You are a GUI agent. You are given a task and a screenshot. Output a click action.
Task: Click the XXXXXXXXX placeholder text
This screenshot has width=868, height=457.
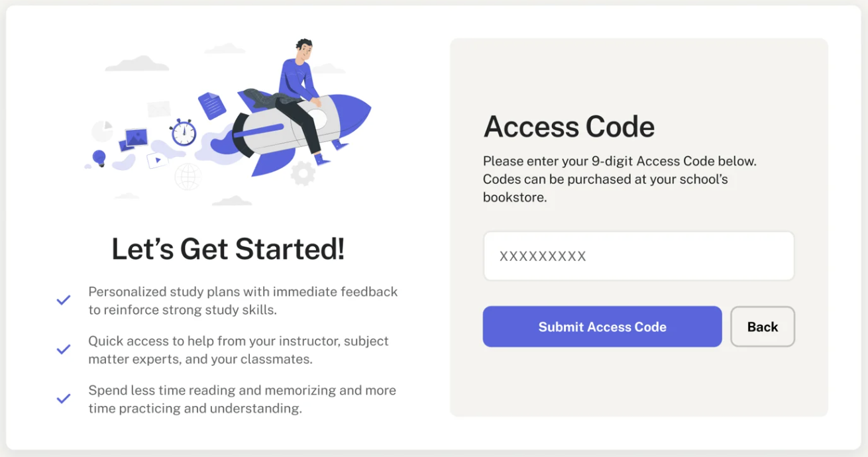pyautogui.click(x=542, y=256)
